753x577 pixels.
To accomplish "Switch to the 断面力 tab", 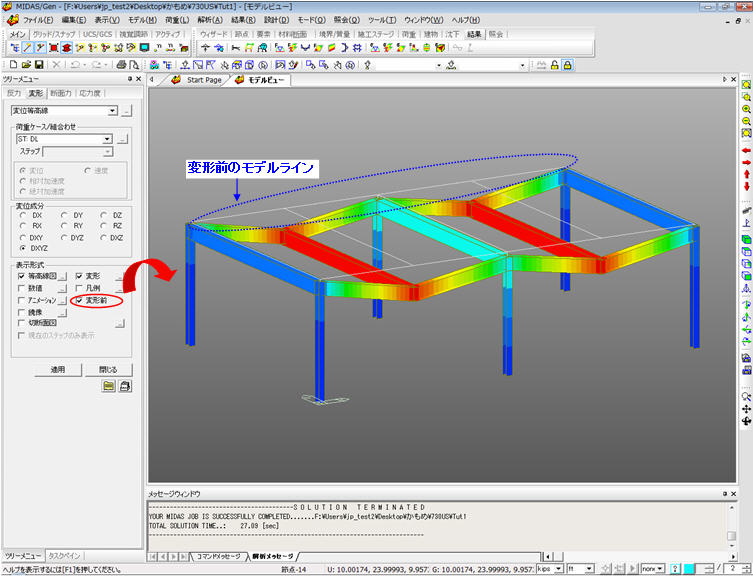I will (61, 93).
